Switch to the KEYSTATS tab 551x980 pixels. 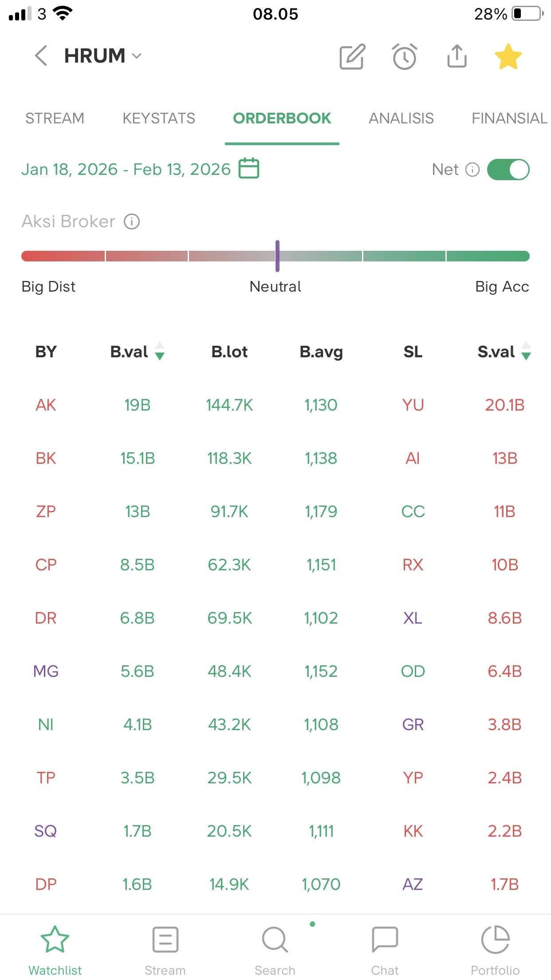159,118
